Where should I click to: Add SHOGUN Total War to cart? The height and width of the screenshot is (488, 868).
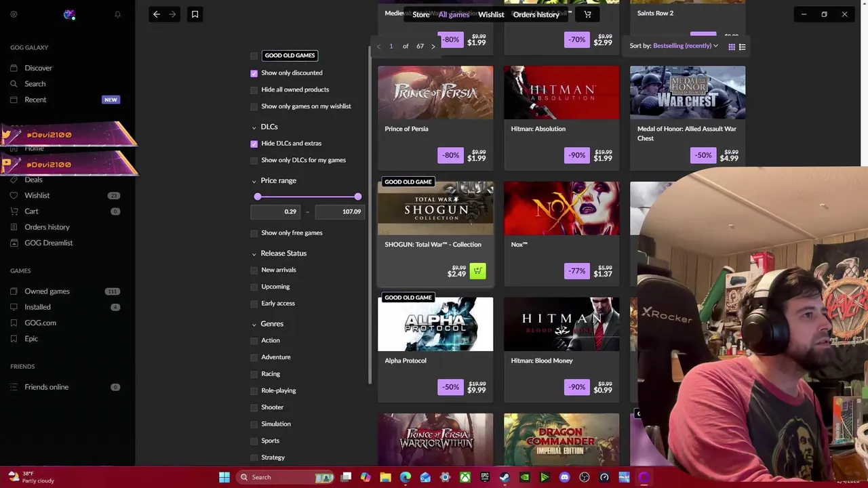pyautogui.click(x=478, y=271)
